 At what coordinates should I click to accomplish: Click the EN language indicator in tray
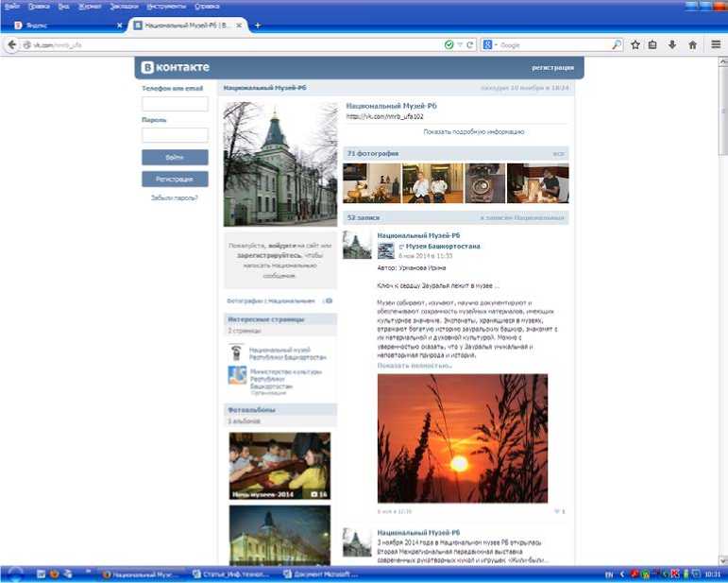click(x=609, y=574)
